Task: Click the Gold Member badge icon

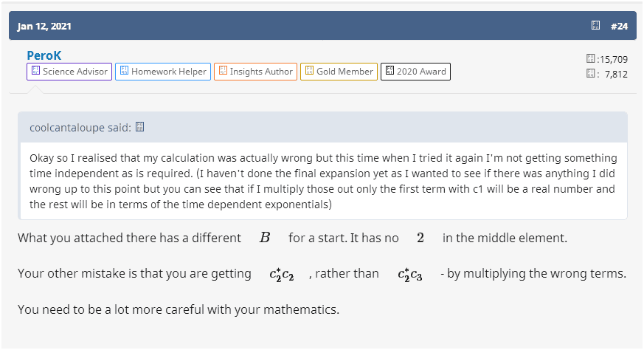Action: (x=309, y=72)
